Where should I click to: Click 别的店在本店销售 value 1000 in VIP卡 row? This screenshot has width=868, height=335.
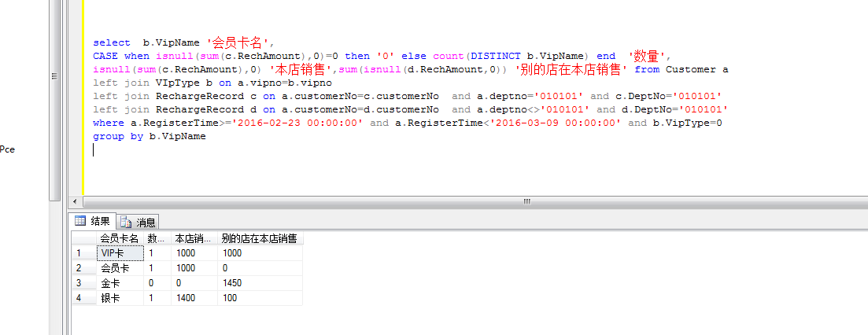coord(260,253)
